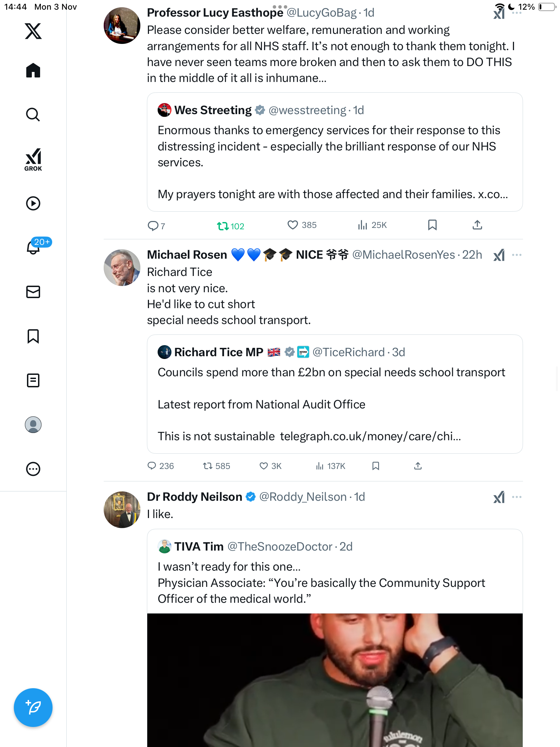Screen dimensions: 560x747
Task: Open the Video tab in sidebar
Action: pos(33,203)
